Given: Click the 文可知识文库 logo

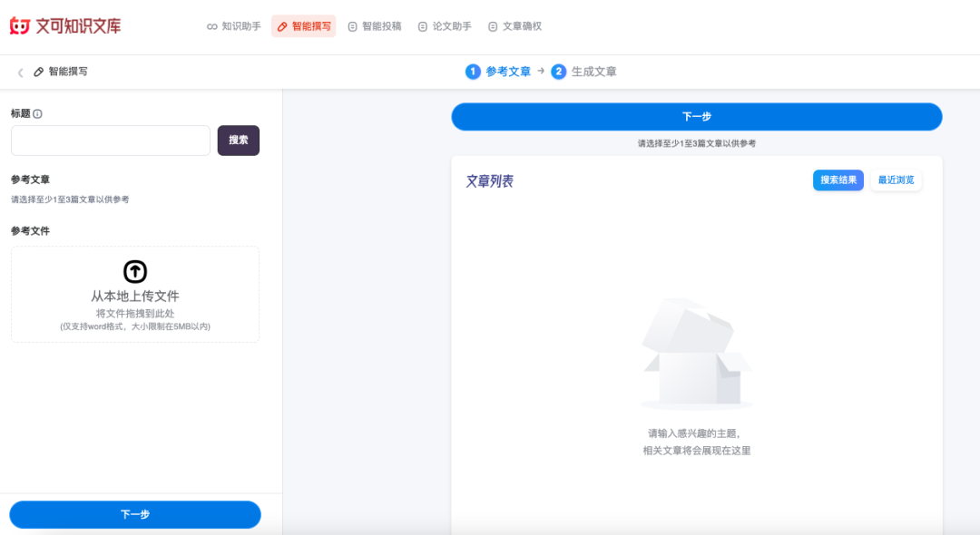Looking at the screenshot, I should point(65,25).
